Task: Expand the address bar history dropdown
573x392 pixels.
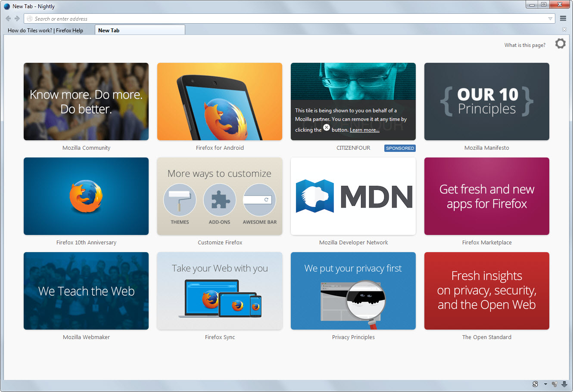Action: point(550,19)
